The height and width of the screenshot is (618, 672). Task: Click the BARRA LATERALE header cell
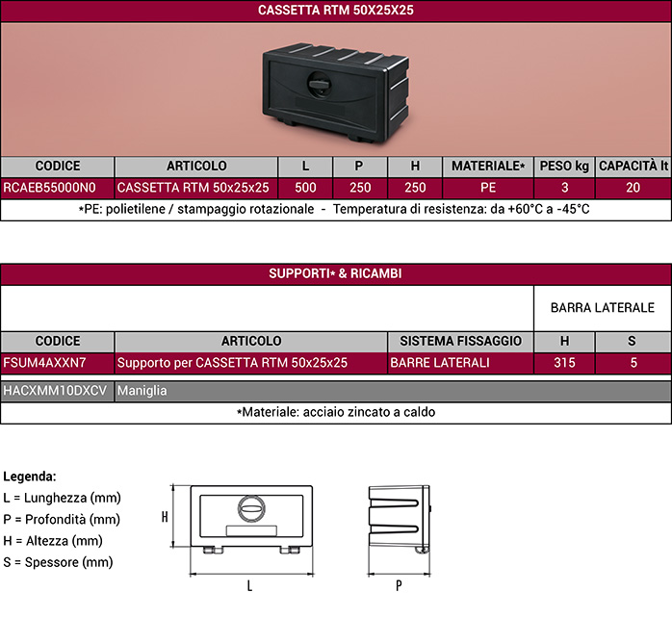click(603, 308)
